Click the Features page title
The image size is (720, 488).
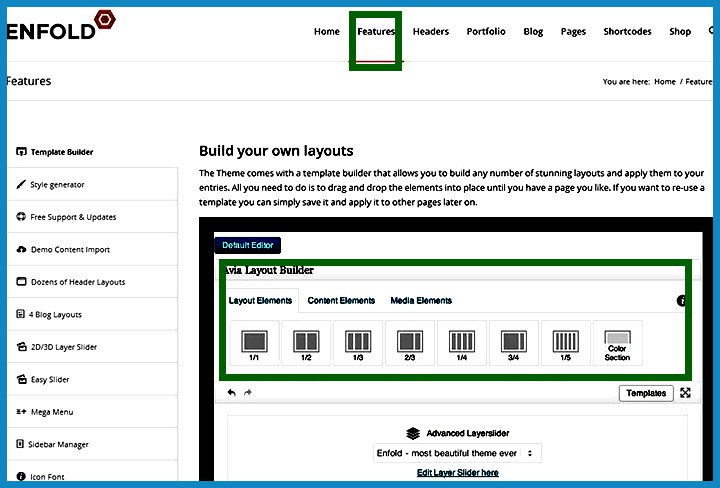28,81
